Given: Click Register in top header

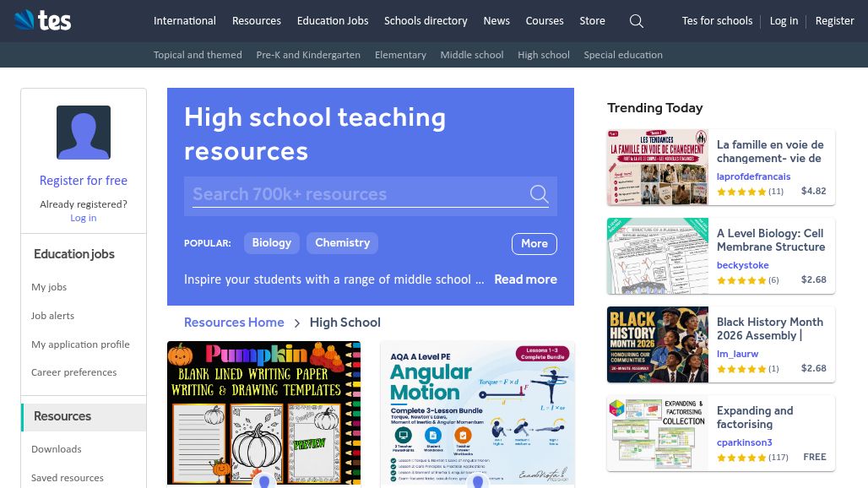Looking at the screenshot, I should click(x=834, y=20).
